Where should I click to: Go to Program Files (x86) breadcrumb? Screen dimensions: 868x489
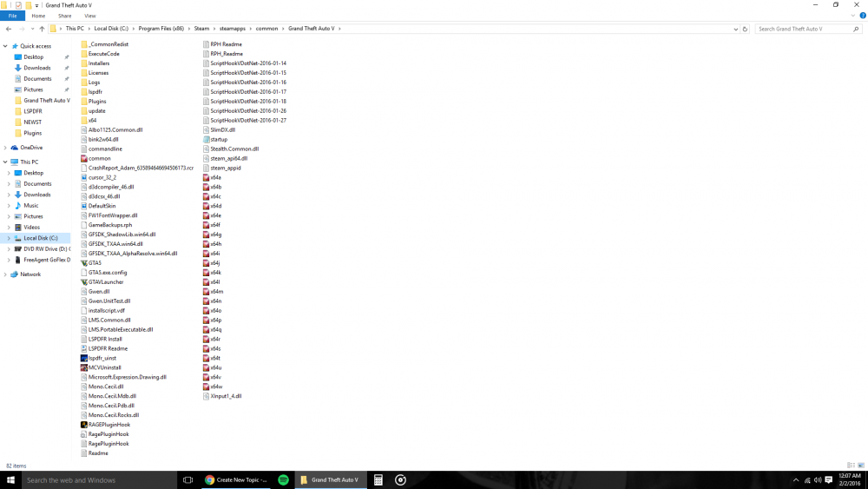point(161,29)
